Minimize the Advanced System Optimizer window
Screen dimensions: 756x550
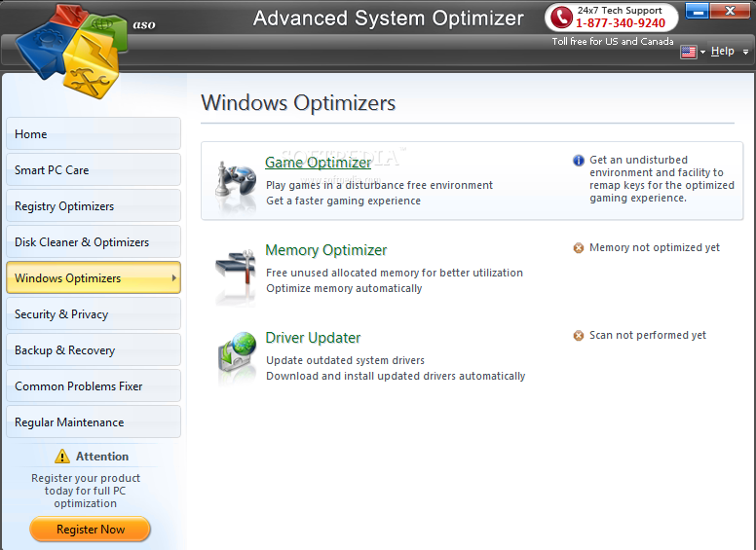[x=697, y=10]
